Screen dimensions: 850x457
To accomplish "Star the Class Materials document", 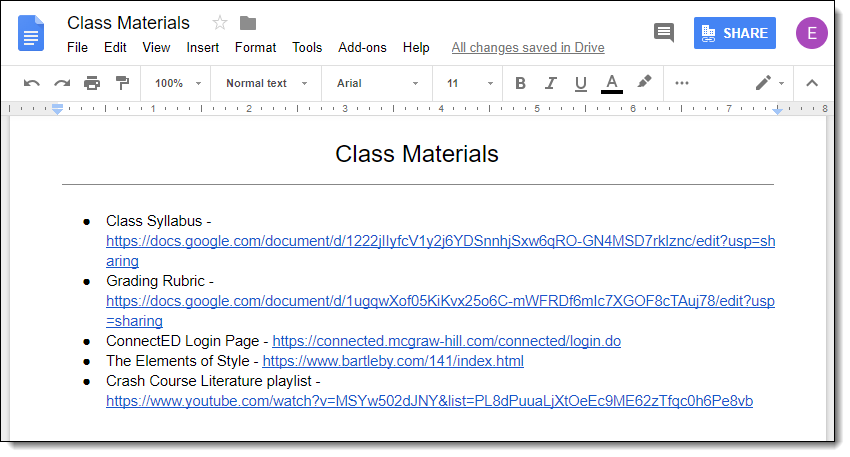I will click(x=220, y=23).
